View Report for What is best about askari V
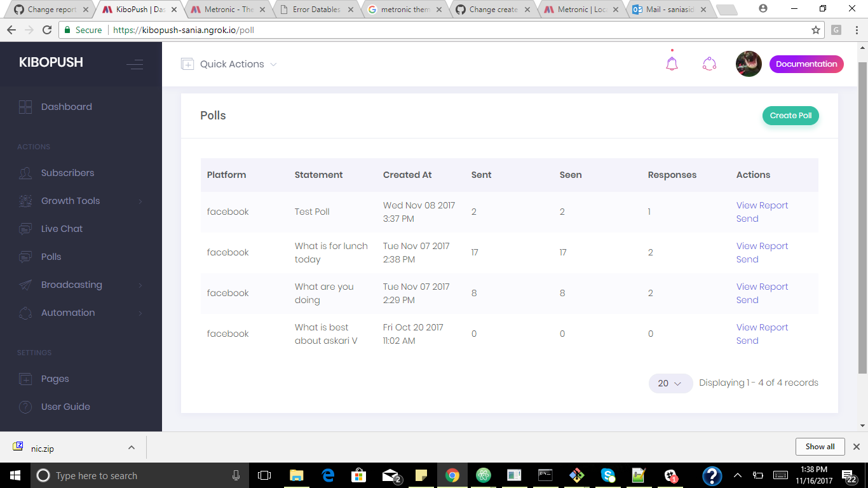This screenshot has width=868, height=488. (762, 327)
